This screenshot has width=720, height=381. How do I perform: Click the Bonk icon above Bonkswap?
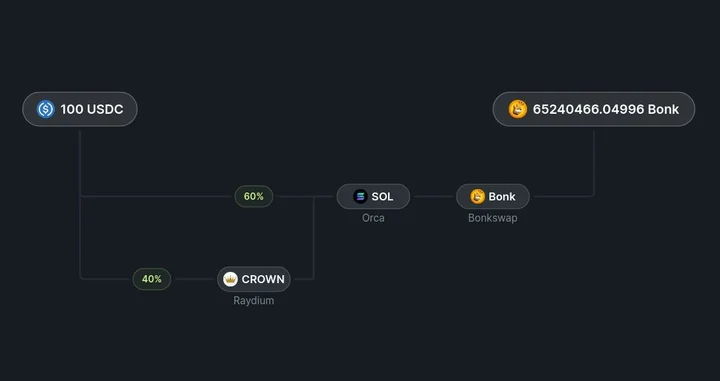pyautogui.click(x=478, y=196)
